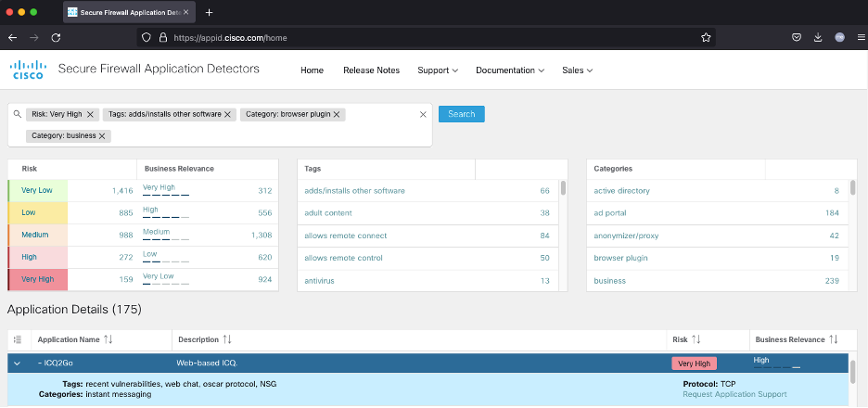Screen dimensions: 868x408
Task: Click the Cisco logo
Action: pos(28,70)
